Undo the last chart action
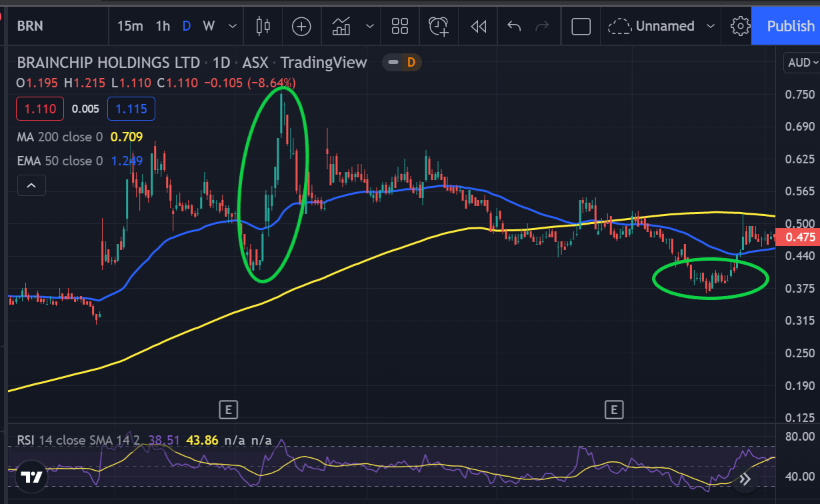820x504 pixels. coord(514,26)
